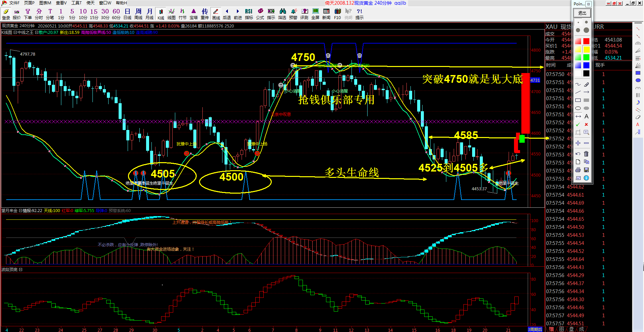Pick the solid red color swatch
The height and width of the screenshot is (332, 644).
pos(586,41)
